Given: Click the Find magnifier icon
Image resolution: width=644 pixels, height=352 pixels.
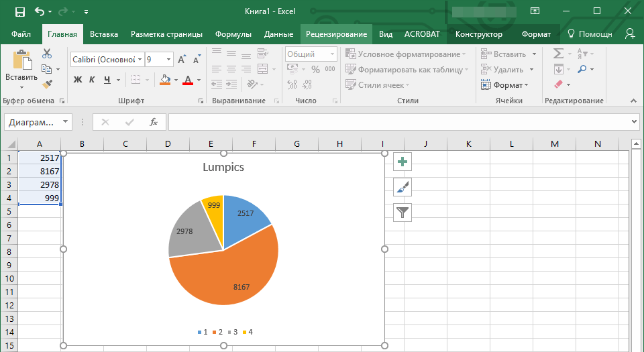Looking at the screenshot, I should [582, 69].
